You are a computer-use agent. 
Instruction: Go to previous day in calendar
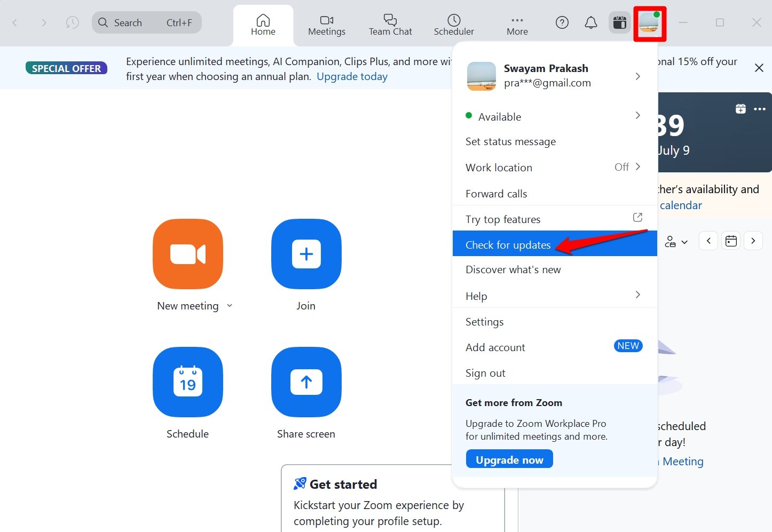point(708,241)
